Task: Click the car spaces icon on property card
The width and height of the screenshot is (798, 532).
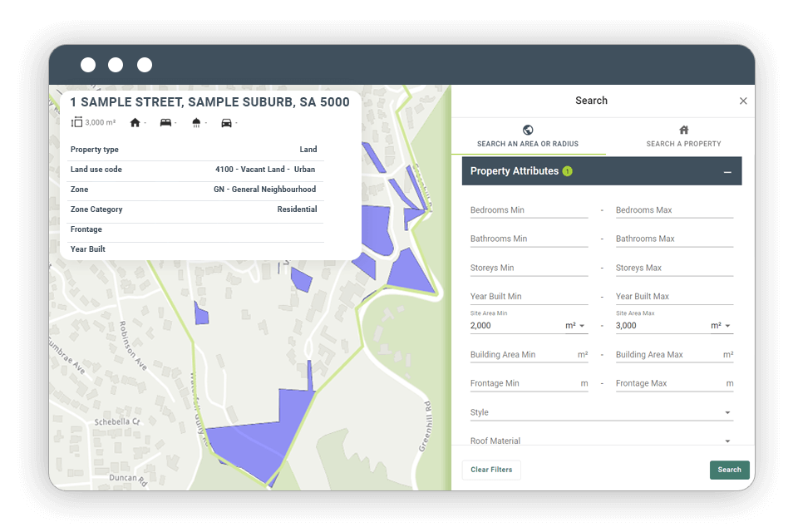Action: pos(228,121)
